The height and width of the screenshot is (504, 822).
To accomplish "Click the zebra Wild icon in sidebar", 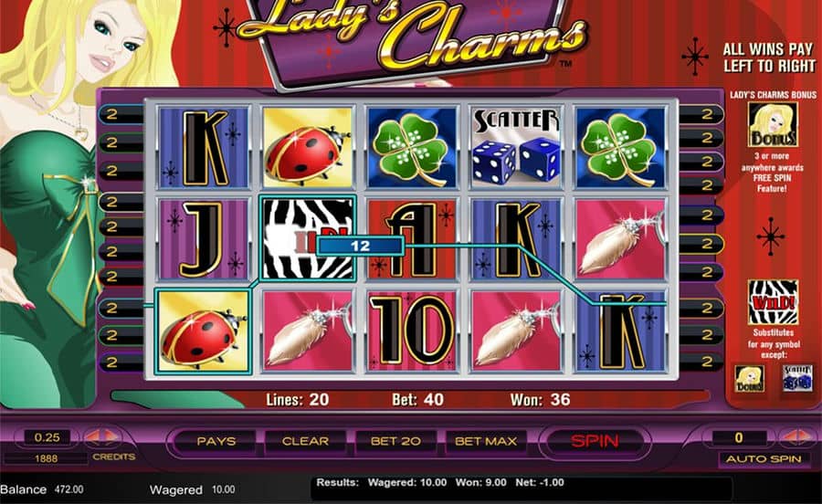I will click(773, 302).
